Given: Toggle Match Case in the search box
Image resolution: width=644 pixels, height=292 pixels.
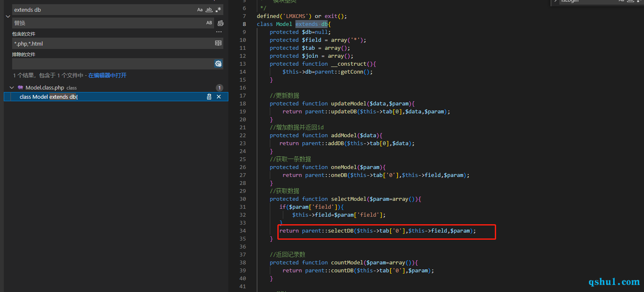Looking at the screenshot, I should click(x=200, y=10).
